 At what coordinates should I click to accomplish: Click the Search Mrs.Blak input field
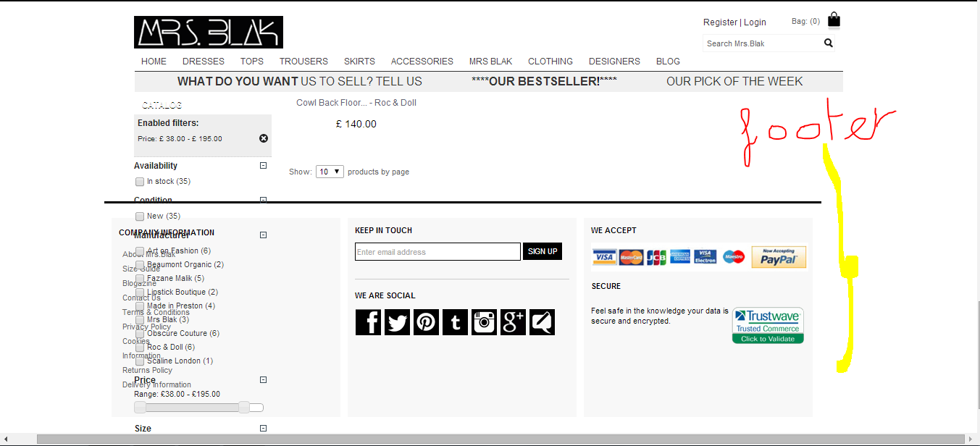pos(763,43)
